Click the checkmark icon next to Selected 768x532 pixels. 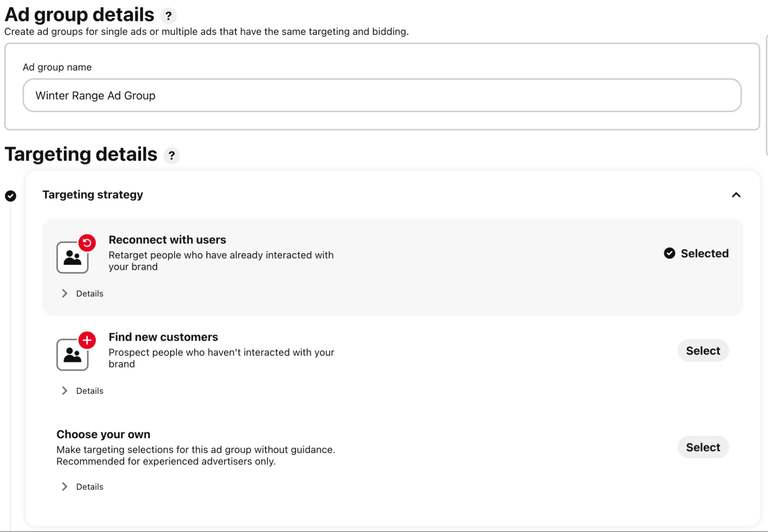[669, 253]
